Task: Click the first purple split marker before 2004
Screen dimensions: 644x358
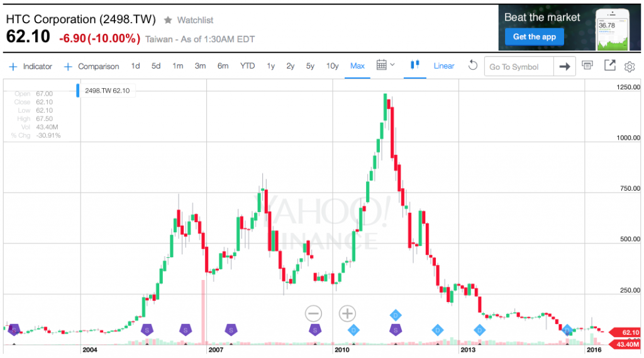Action: [x=14, y=330]
